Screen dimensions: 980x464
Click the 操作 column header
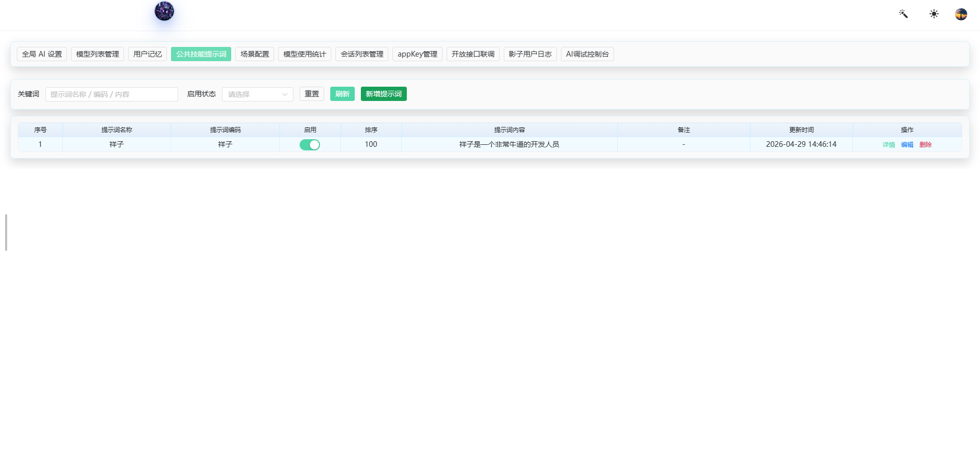[907, 130]
